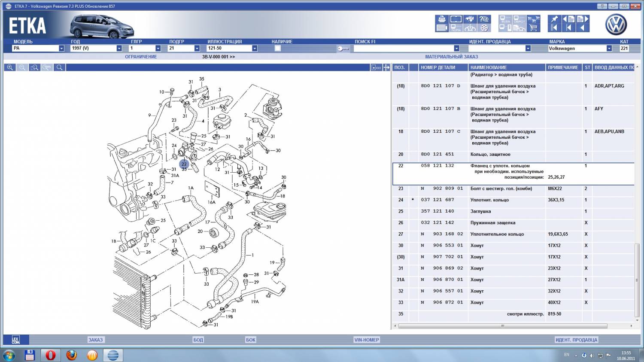Click the LEXCOM logo at bottom left
This screenshot has height=362, width=644.
click(x=16, y=340)
